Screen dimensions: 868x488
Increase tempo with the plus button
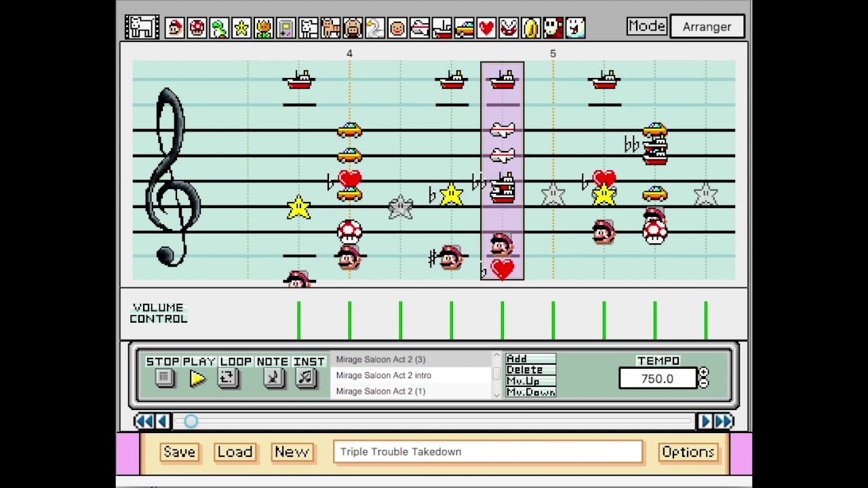tap(703, 373)
